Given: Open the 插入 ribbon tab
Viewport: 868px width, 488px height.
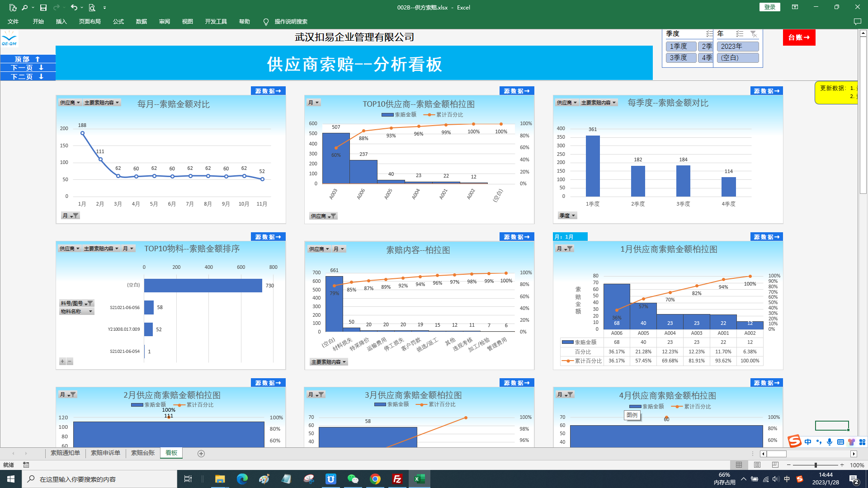Looking at the screenshot, I should (x=61, y=22).
